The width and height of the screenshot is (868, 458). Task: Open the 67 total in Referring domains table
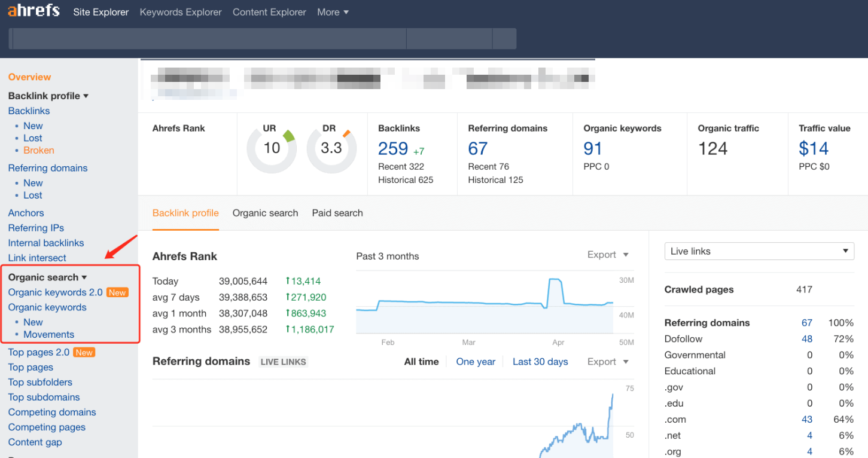coord(807,323)
